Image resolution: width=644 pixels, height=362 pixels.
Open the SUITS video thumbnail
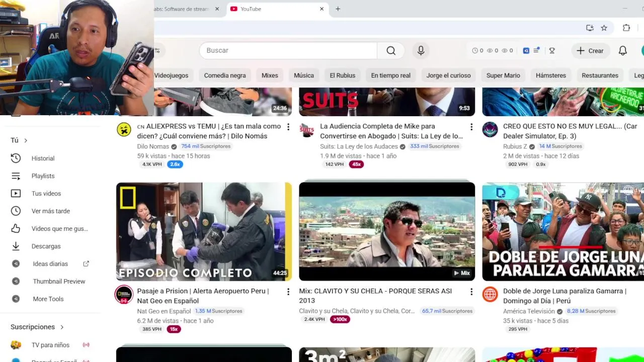pyautogui.click(x=387, y=102)
